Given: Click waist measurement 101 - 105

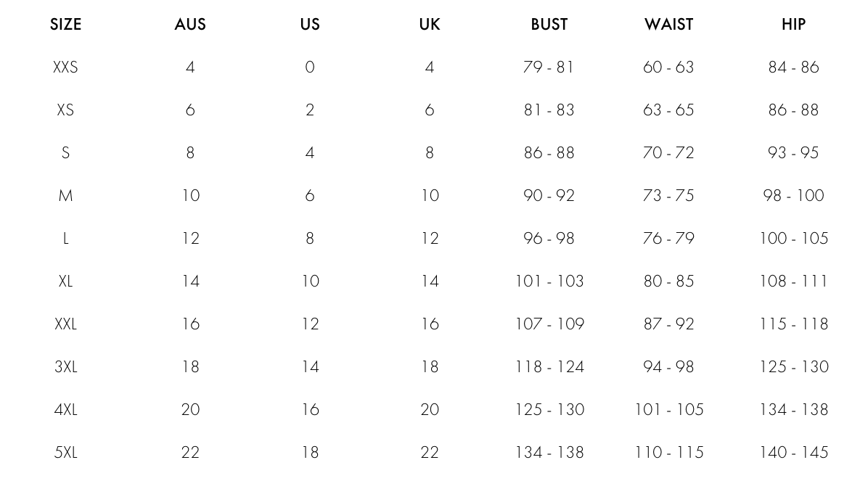Looking at the screenshot, I should point(668,410).
